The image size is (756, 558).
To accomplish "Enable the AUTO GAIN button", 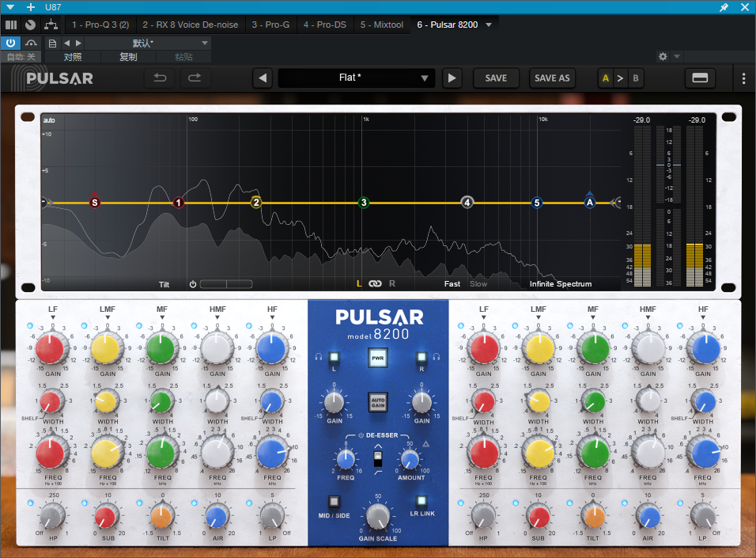I will click(x=378, y=402).
